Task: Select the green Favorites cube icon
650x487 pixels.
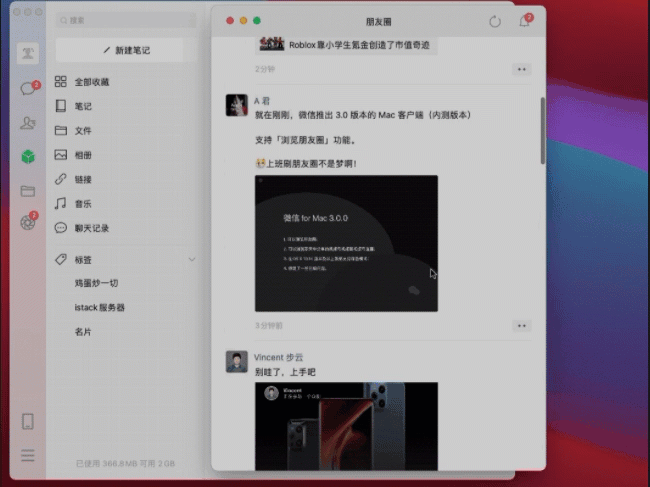Action: (28, 157)
